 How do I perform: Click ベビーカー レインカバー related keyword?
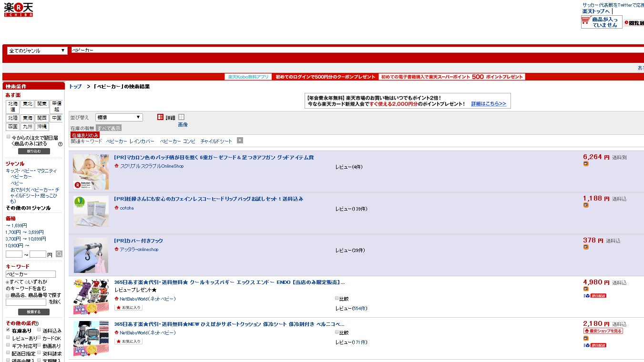tap(130, 141)
